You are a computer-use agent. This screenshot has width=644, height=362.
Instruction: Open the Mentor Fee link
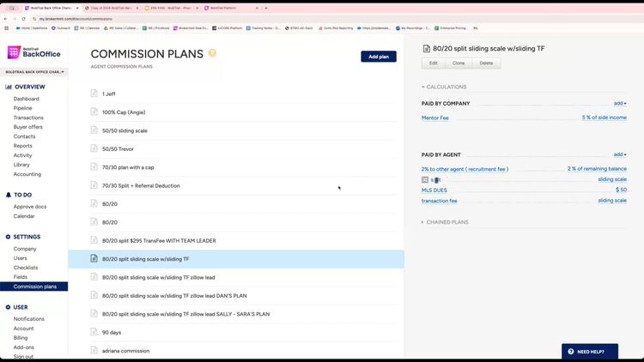click(435, 118)
